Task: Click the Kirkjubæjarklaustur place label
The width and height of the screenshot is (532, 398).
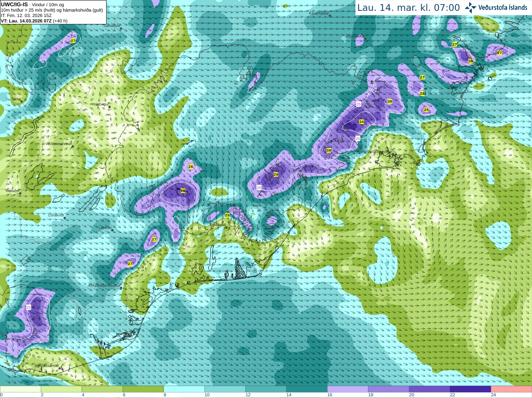Action: click(104, 285)
